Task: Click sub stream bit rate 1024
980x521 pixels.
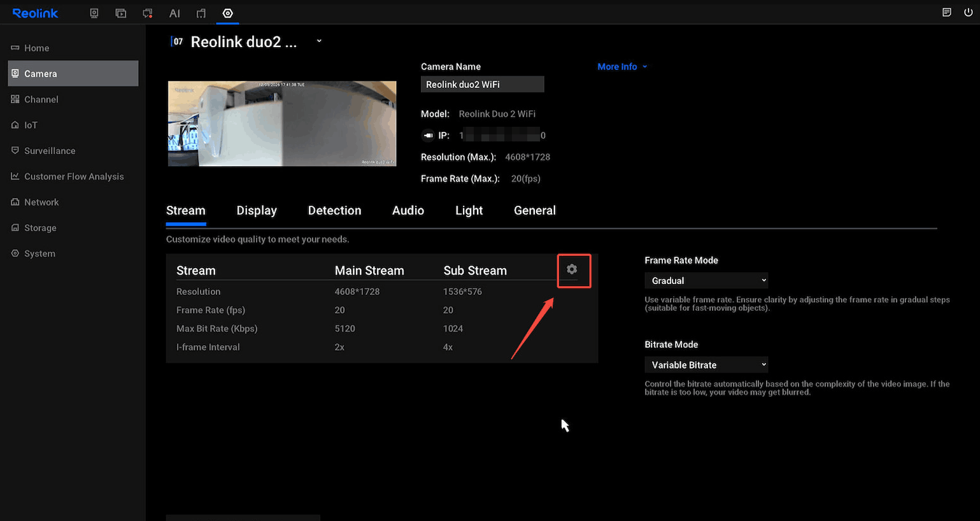Action: click(453, 329)
